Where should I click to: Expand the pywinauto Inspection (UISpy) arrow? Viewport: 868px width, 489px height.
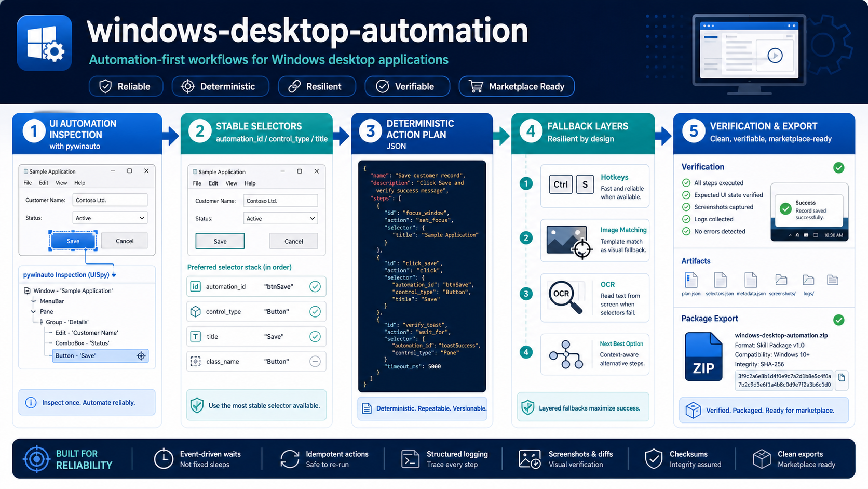(114, 275)
